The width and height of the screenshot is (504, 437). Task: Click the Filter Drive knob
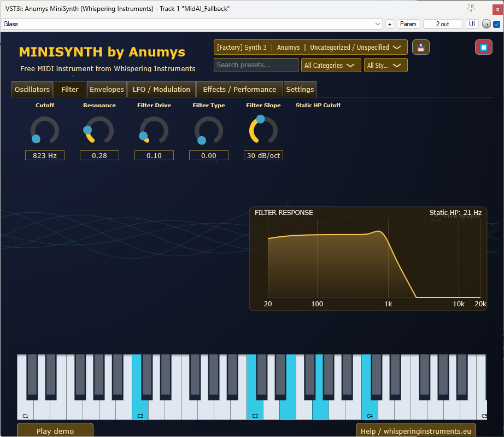click(x=154, y=130)
